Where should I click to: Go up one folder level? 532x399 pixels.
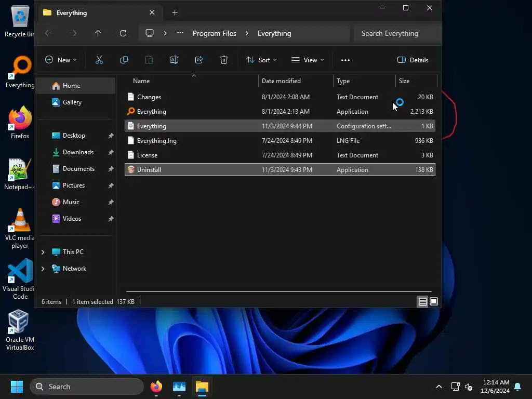(x=98, y=33)
